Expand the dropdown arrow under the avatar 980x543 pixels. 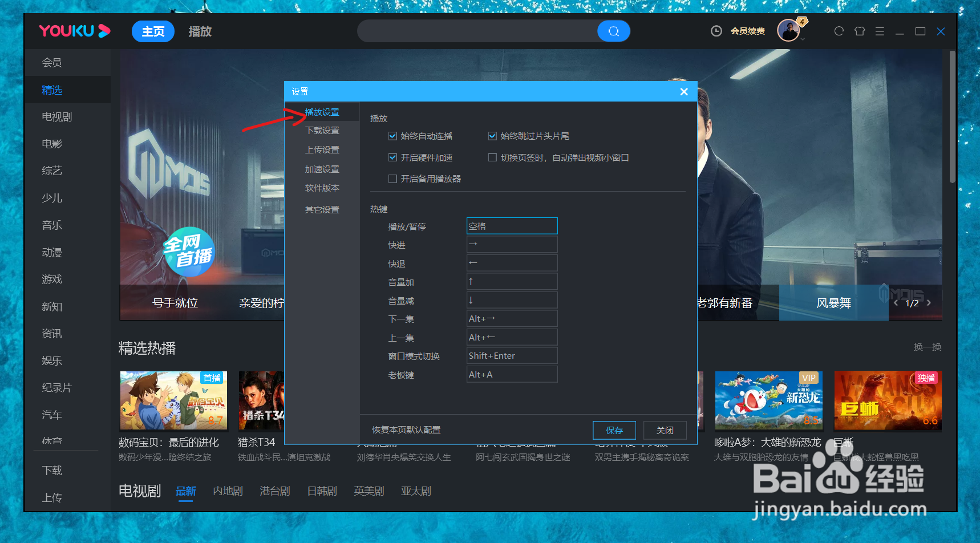tap(803, 40)
